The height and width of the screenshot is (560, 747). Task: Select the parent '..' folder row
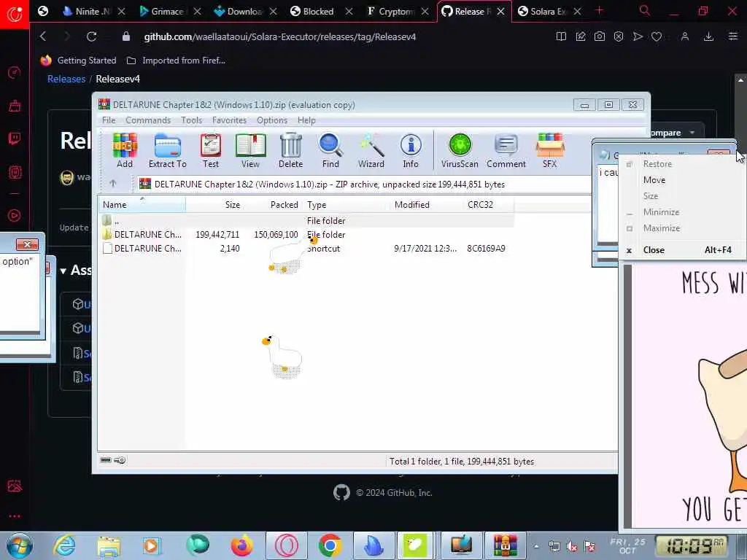pos(305,220)
